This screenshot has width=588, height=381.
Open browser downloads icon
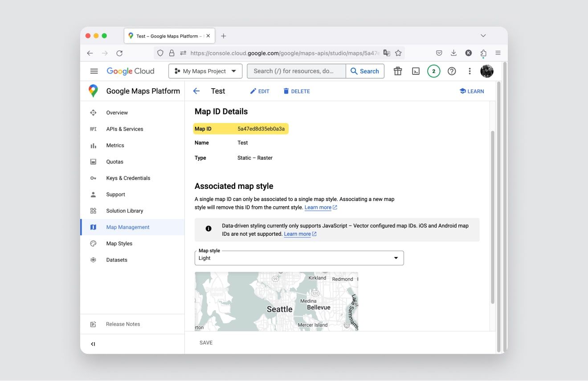click(453, 53)
